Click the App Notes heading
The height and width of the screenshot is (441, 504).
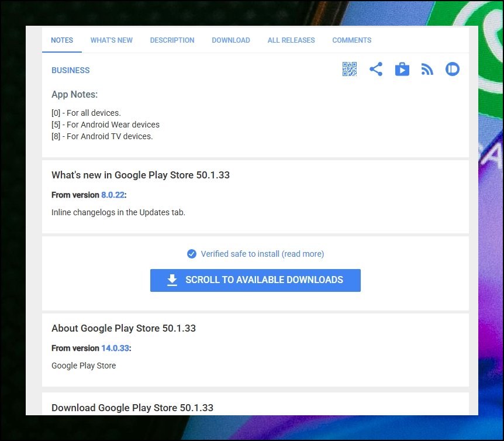point(75,95)
